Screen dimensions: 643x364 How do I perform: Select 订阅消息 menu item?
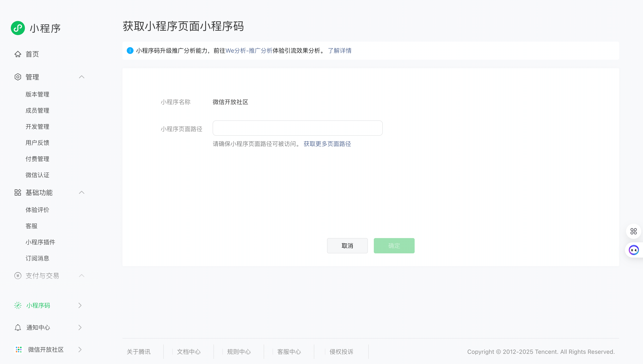point(37,258)
